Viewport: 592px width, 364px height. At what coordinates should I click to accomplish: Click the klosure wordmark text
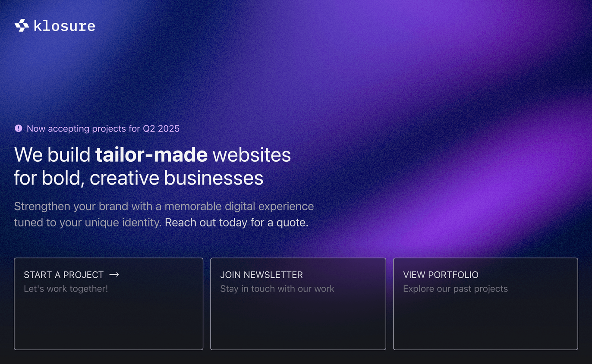coord(64,26)
